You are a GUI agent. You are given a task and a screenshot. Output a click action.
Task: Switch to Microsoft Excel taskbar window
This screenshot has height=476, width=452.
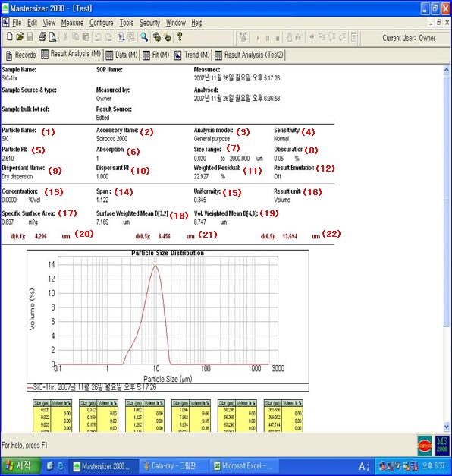[244, 466]
